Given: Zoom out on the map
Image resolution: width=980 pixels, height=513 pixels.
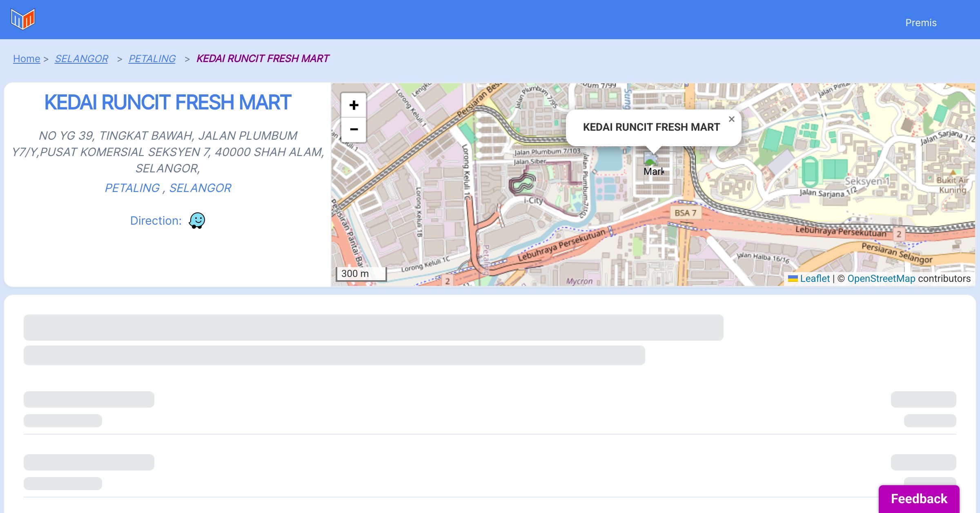Looking at the screenshot, I should 354,129.
